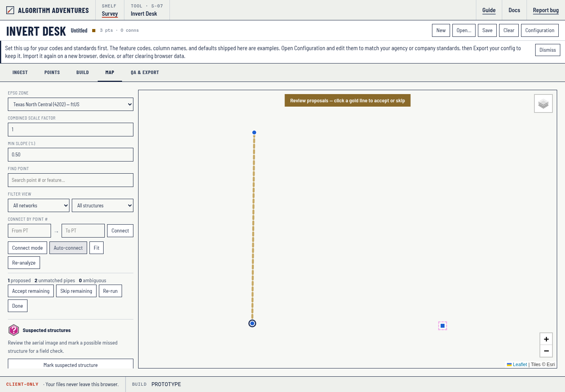Click the To PT input
Viewport: 565px width, 392px height.
point(83,230)
